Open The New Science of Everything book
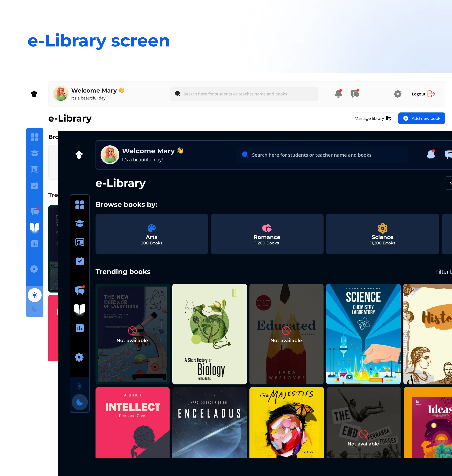Screen dimensions: 452x476 (x=132, y=334)
